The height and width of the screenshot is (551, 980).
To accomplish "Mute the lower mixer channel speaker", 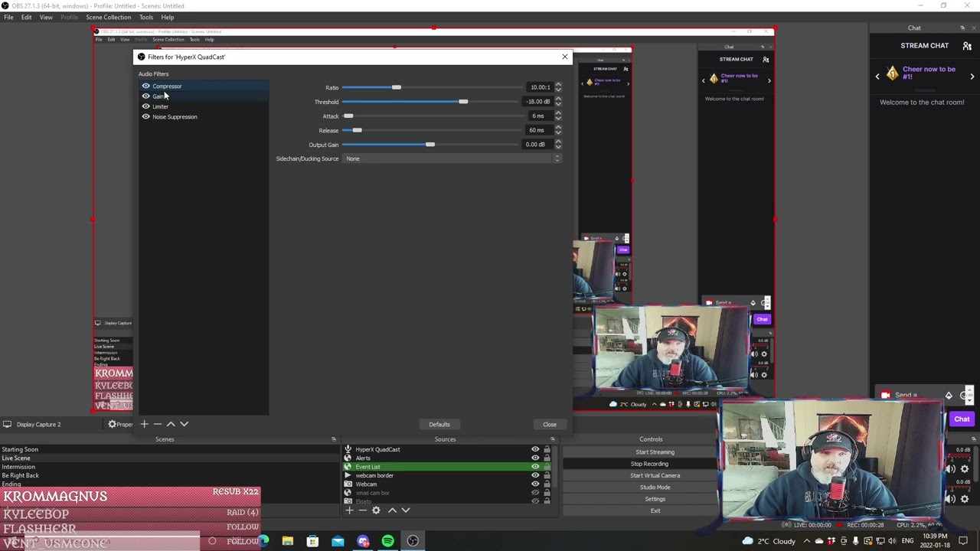I will click(950, 499).
